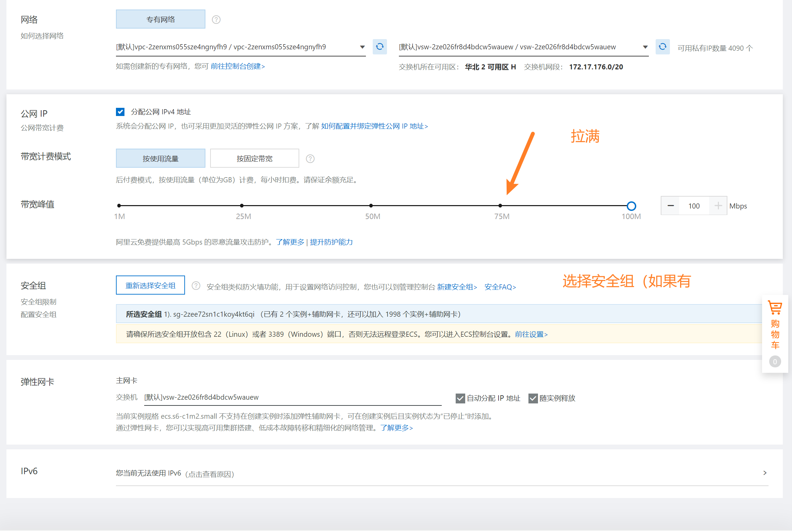Viewport: 792px width, 532px height.
Task: Click the bandwidth slider handle at 100M
Action: (x=631, y=206)
